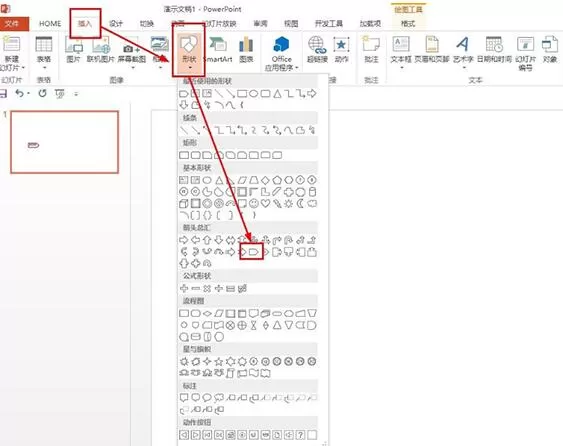
Task: Pick the Left Arrow shape in 箭头总汇
Action: click(x=195, y=240)
